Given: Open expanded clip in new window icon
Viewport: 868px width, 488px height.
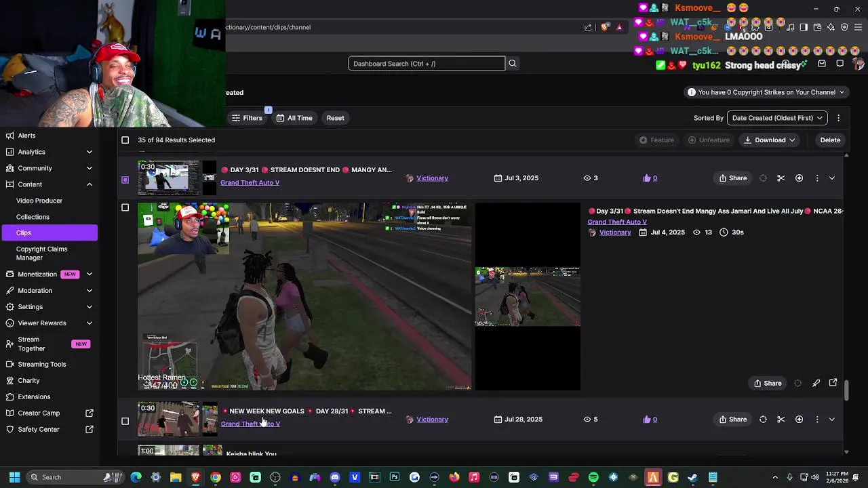Looking at the screenshot, I should [833, 383].
